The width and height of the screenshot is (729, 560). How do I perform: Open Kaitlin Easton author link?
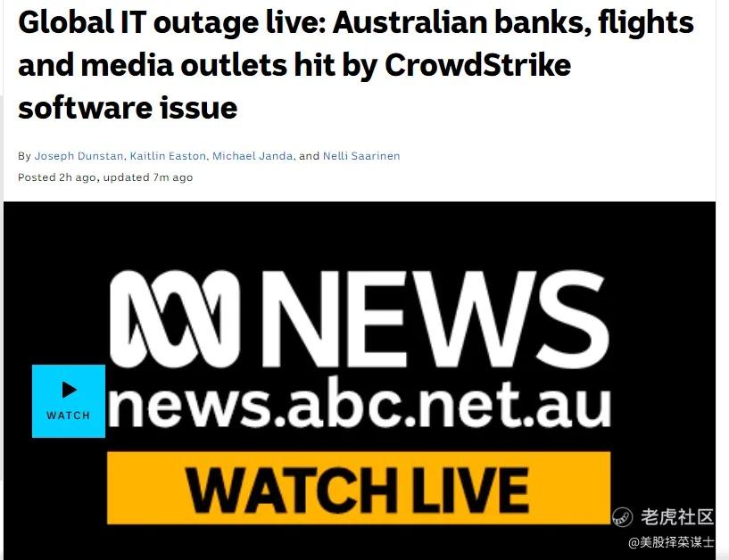(168, 156)
